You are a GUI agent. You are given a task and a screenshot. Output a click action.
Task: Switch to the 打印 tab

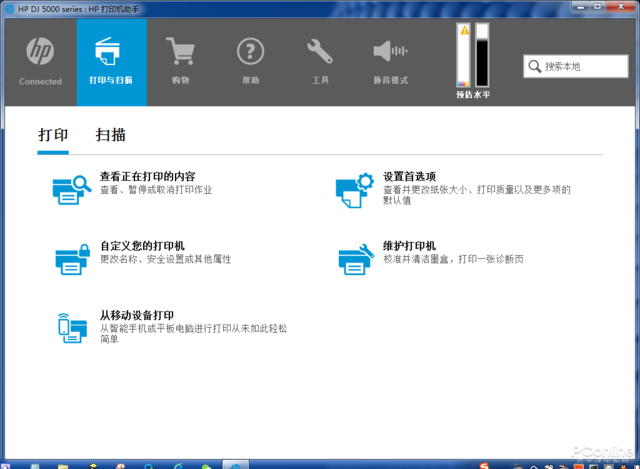click(x=53, y=135)
